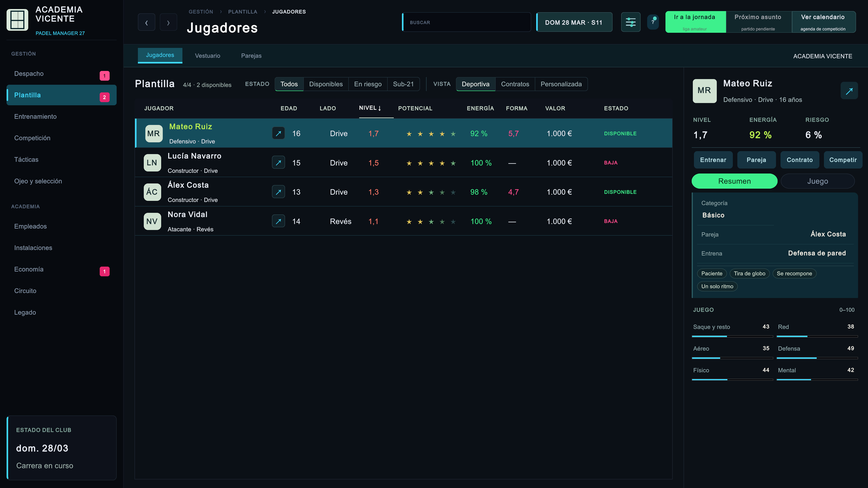Click the Defensa skill progress bar
Viewport: 868px width, 488px height.
[817, 358]
